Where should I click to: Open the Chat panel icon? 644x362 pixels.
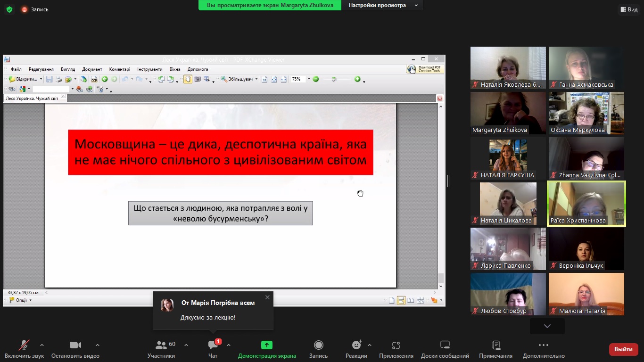click(x=213, y=346)
